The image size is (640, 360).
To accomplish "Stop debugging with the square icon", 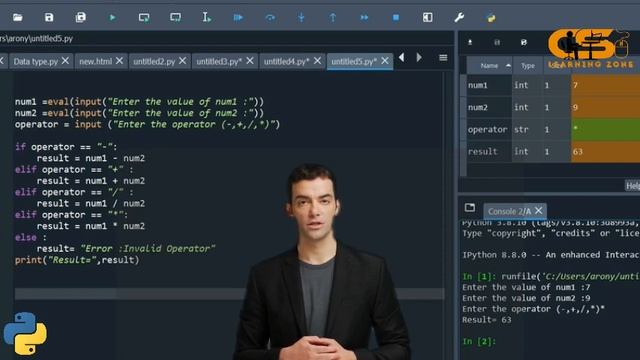I will [x=396, y=18].
